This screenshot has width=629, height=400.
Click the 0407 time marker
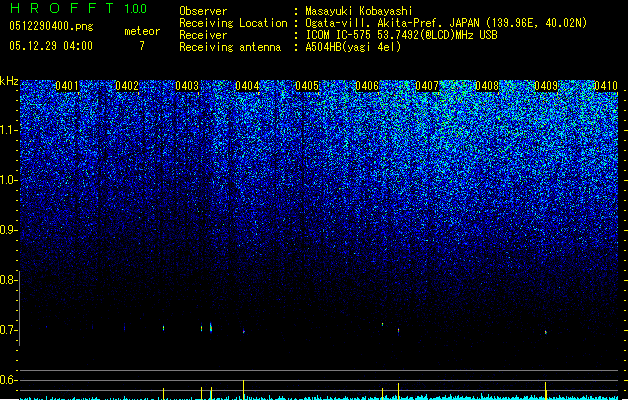click(x=427, y=86)
